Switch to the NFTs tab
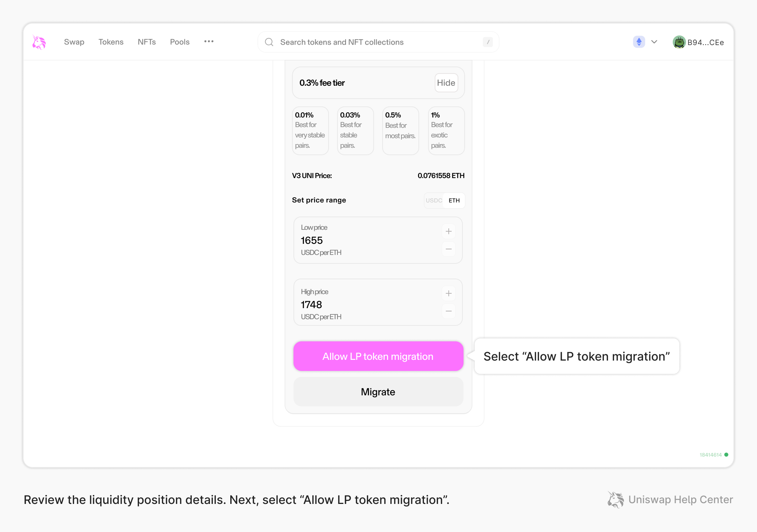 click(147, 42)
